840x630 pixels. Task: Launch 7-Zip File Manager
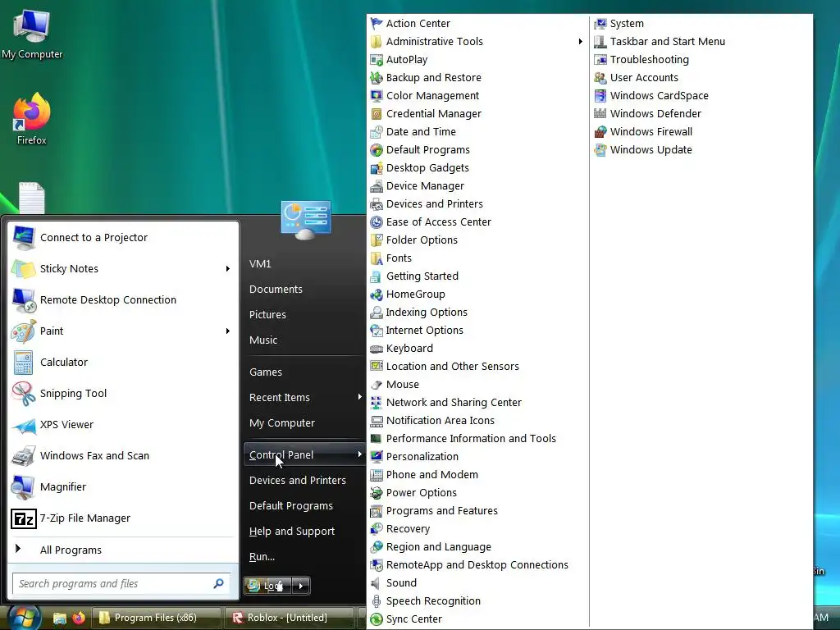123,518
